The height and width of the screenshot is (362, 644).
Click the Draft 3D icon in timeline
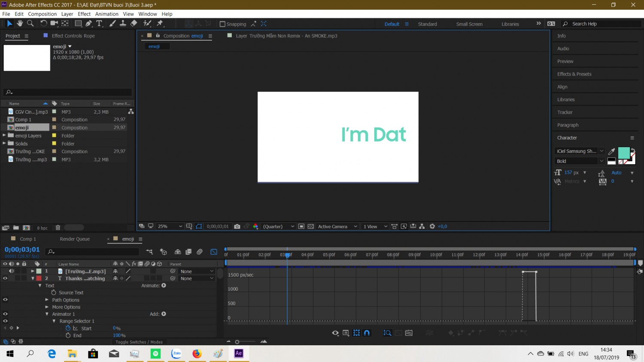[x=163, y=252]
